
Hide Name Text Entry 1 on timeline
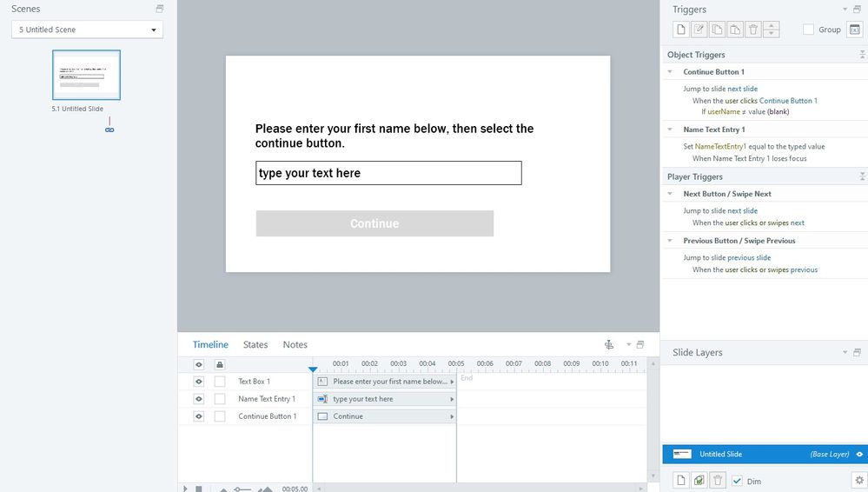[199, 399]
